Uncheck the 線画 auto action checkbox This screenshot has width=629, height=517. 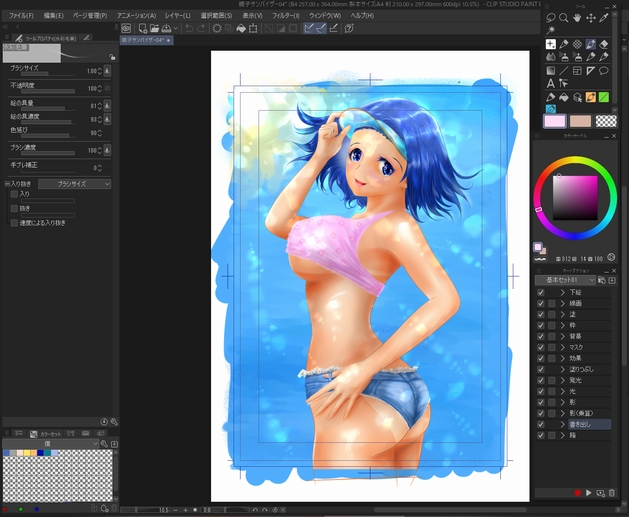click(x=541, y=304)
